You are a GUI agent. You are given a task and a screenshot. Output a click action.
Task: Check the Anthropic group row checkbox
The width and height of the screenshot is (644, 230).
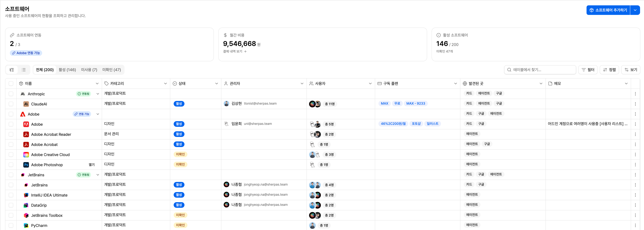11,94
